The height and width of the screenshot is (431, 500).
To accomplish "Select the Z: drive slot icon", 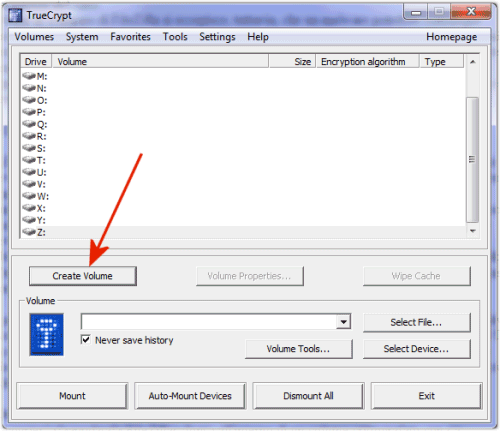I will [29, 232].
